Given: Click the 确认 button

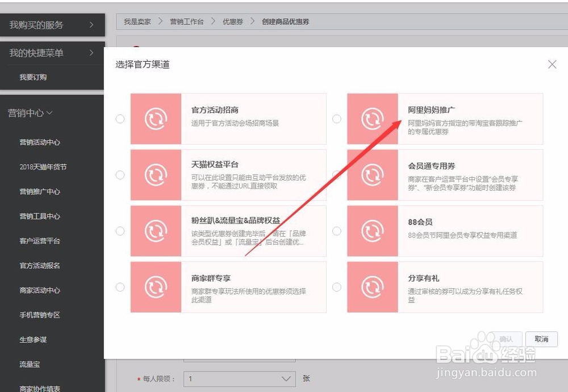Looking at the screenshot, I should coord(506,339).
